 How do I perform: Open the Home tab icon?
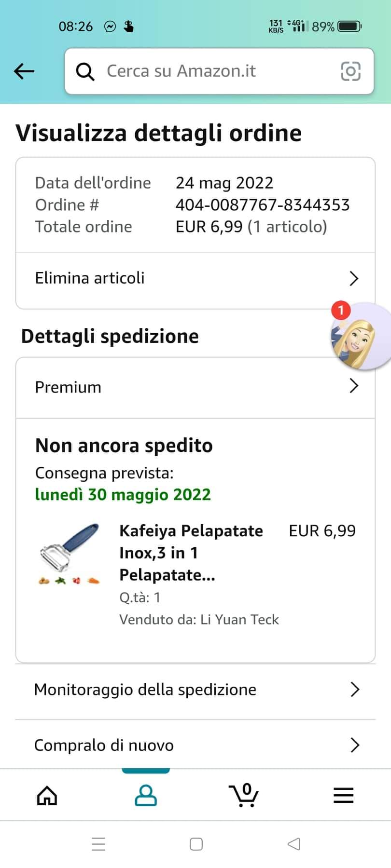tap(47, 796)
